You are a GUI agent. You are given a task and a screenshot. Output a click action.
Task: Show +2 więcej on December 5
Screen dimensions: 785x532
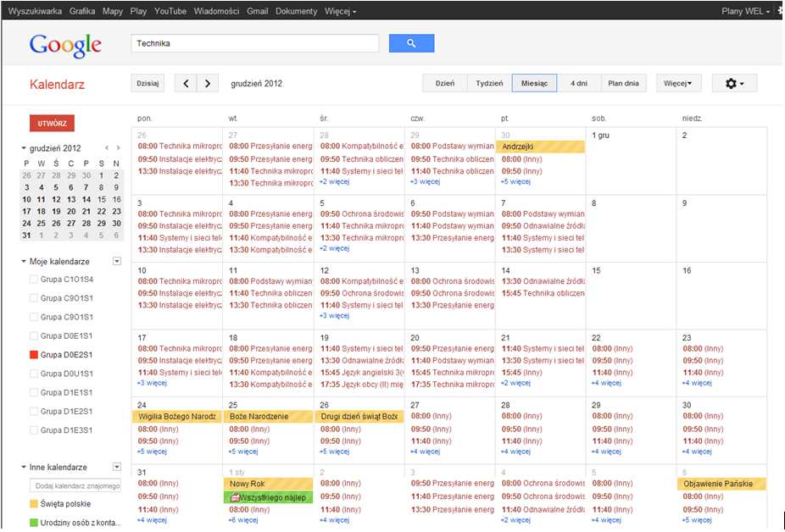[x=335, y=249]
